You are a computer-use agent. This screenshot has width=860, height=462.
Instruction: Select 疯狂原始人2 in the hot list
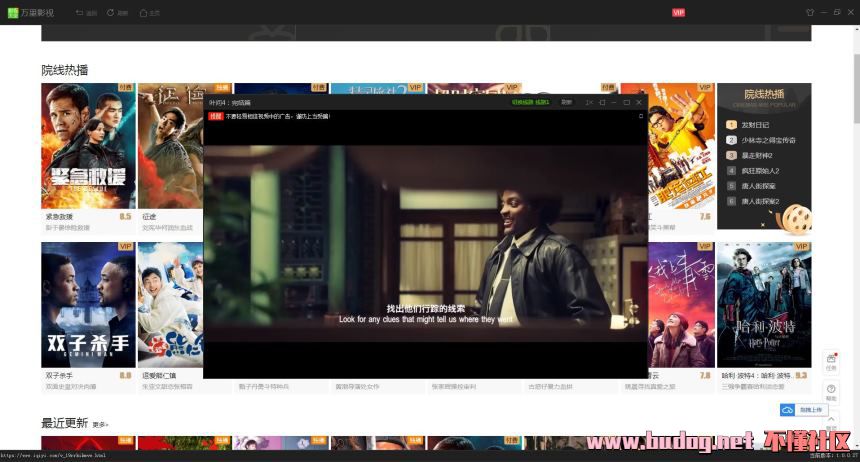758,171
